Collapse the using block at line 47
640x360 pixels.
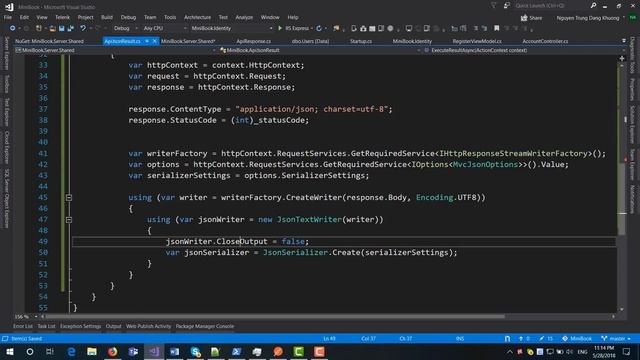coord(69,220)
